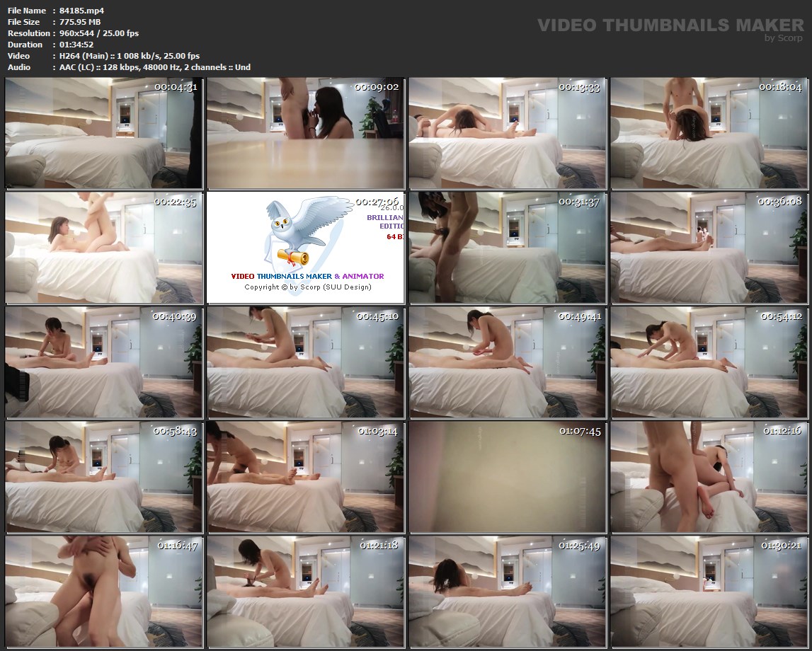Click the File Name label in header

pyautogui.click(x=27, y=11)
